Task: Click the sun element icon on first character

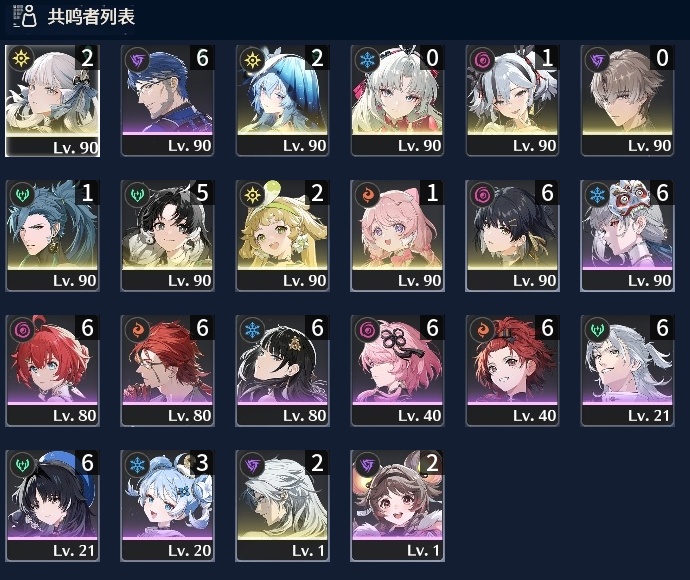Action: (x=21, y=58)
